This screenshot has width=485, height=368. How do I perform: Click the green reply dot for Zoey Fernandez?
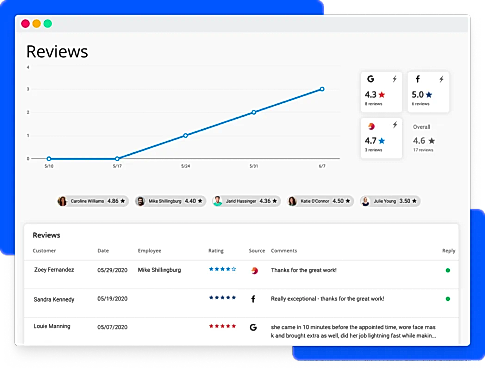pyautogui.click(x=448, y=270)
